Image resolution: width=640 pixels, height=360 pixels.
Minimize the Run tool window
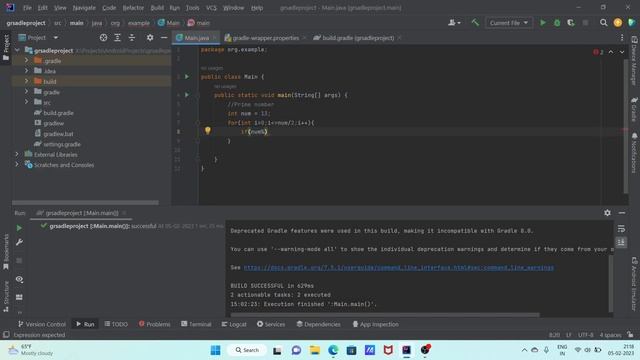point(622,213)
